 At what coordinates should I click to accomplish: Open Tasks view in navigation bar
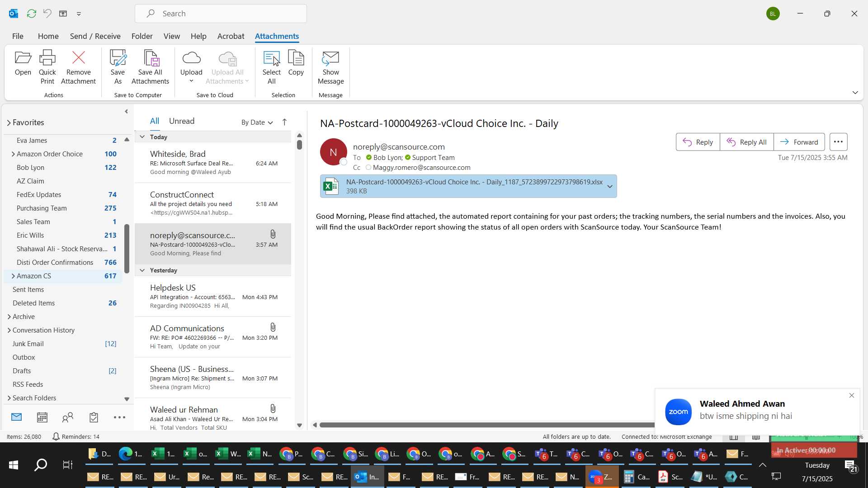click(x=94, y=417)
